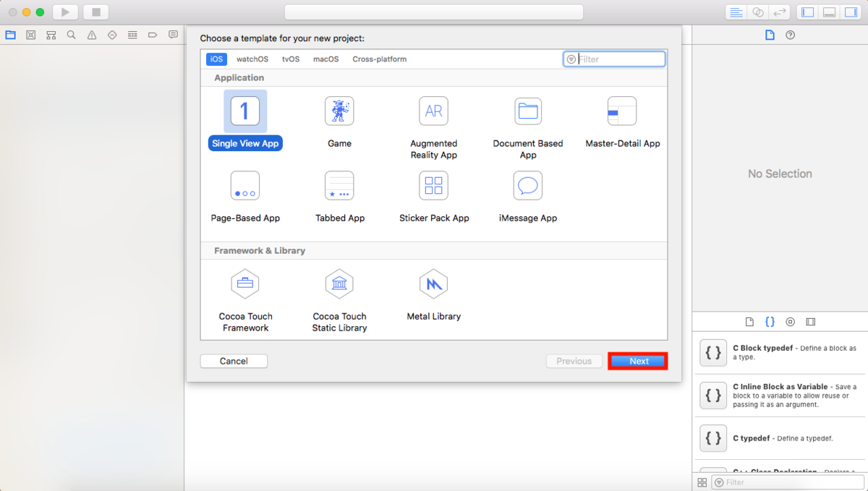Select the Sticker Pack App template
Viewport: 868px width, 491px height.
click(x=434, y=197)
